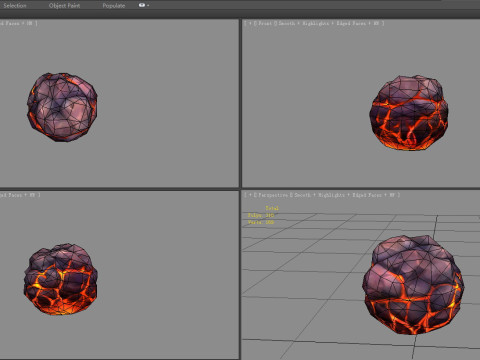Screen dimensions: 480x360
Task: Click the yellow Polys count text
Action: click(261, 215)
